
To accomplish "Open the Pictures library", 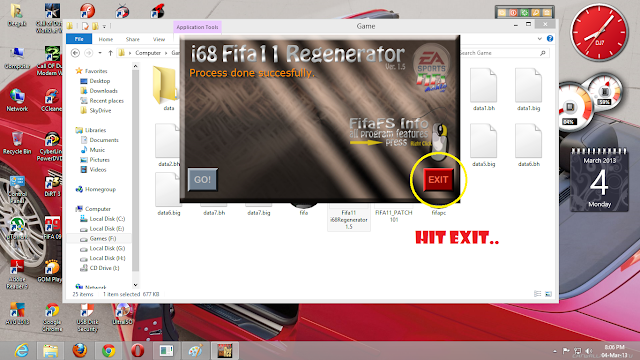I will [99, 160].
